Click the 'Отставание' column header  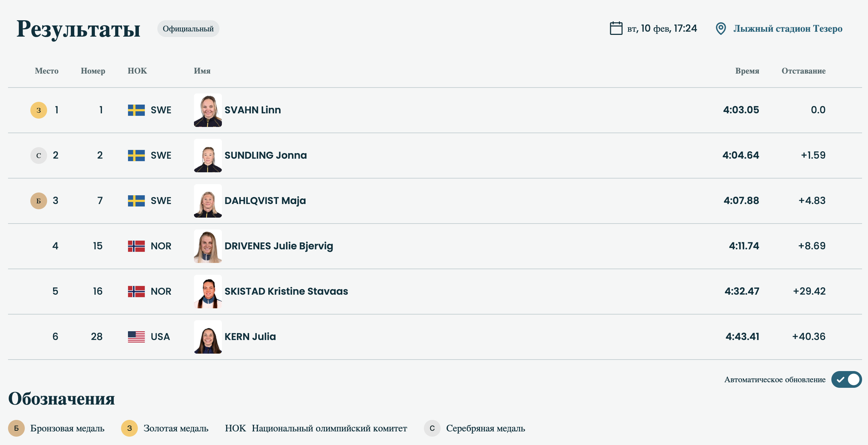803,71
